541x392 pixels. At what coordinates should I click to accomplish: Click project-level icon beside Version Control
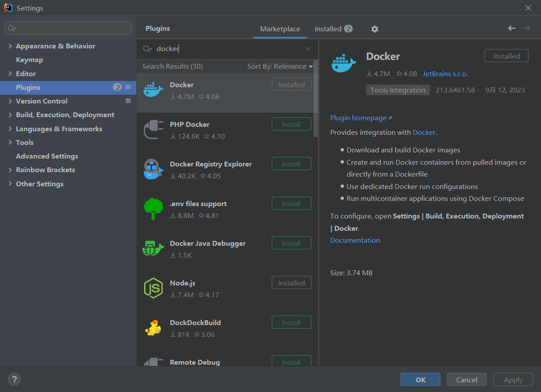[128, 101]
